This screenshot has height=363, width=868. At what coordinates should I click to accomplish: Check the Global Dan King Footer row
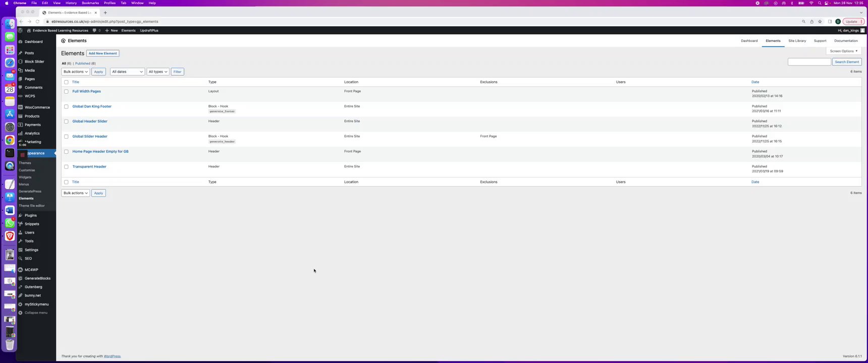(x=66, y=107)
